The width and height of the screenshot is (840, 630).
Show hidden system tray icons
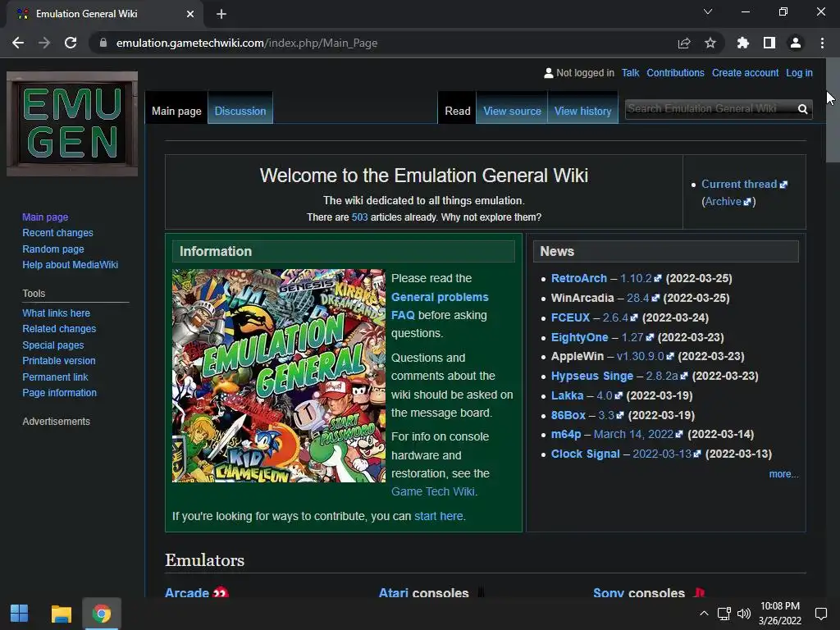click(x=704, y=614)
